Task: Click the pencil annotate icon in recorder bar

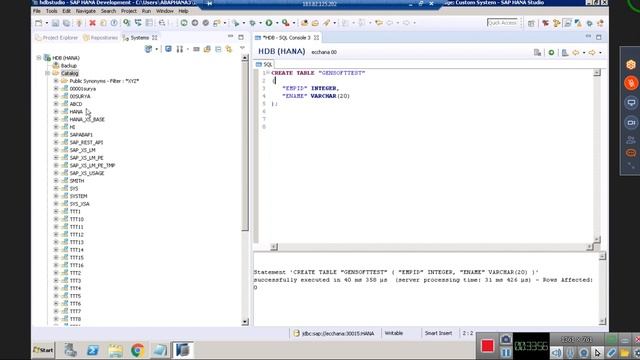Action: click(x=611, y=353)
